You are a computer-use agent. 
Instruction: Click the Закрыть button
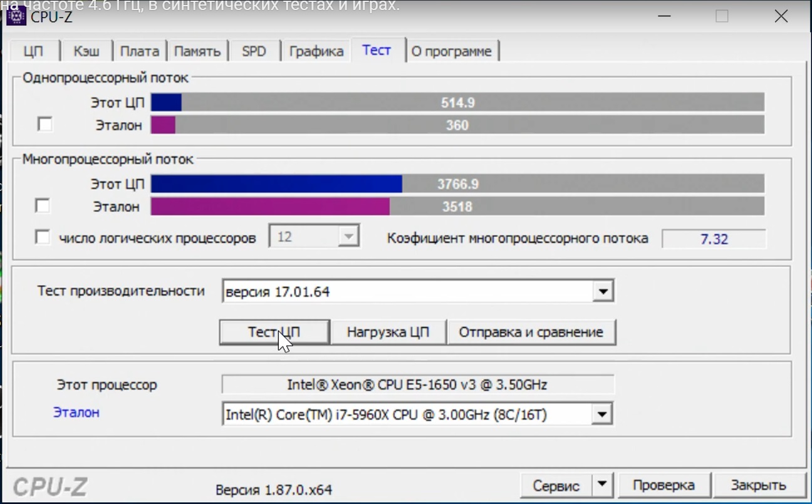(x=759, y=485)
